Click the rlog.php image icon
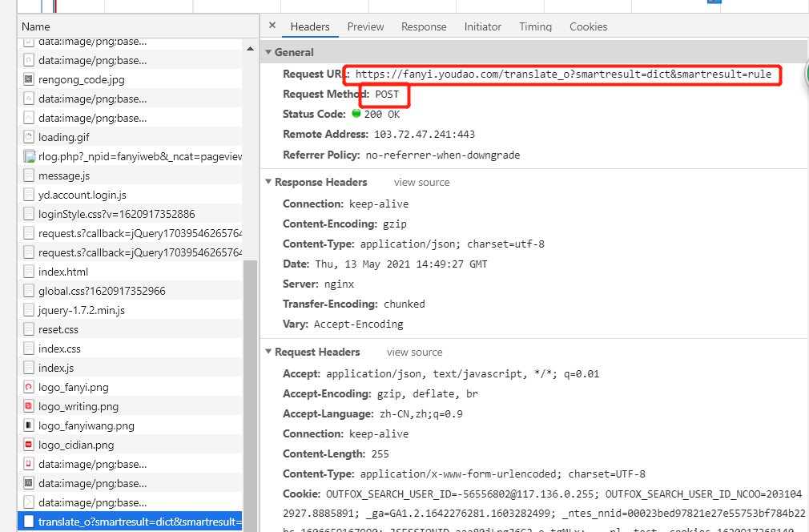Viewport: 809px width, 532px height. coord(30,156)
